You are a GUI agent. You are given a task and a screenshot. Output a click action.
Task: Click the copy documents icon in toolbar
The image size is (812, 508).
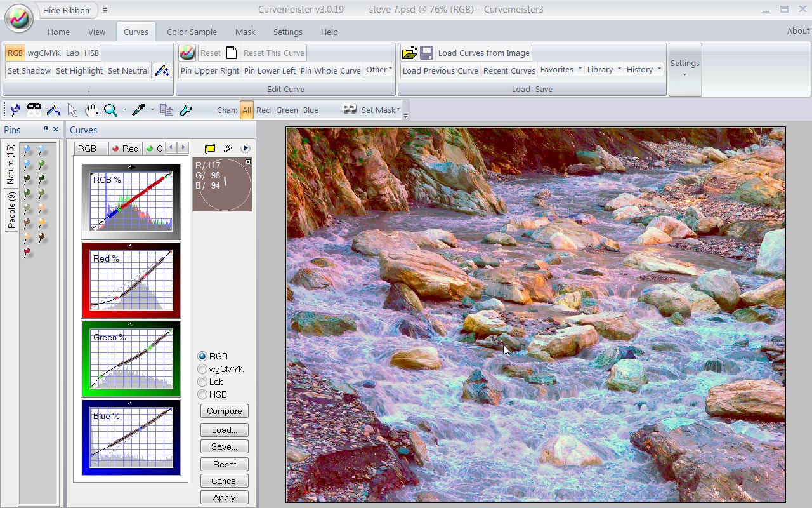pyautogui.click(x=167, y=110)
